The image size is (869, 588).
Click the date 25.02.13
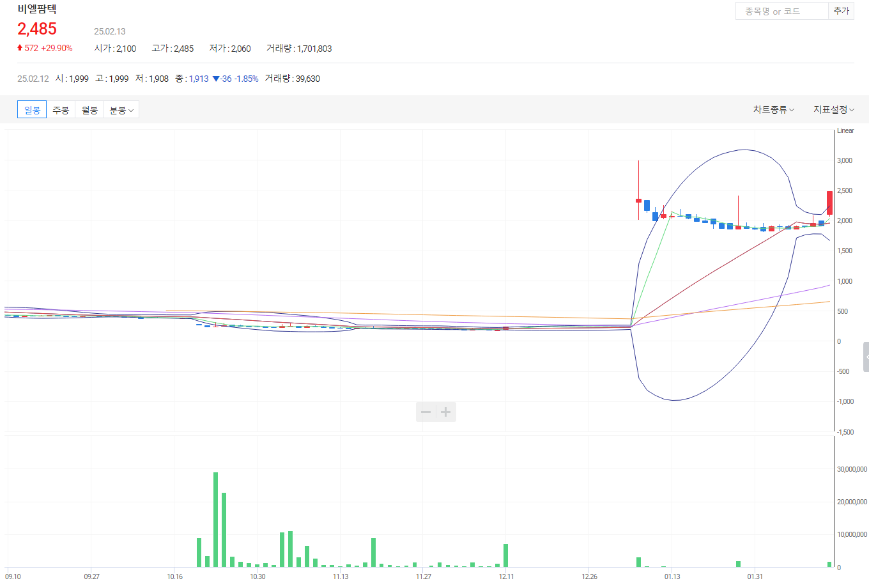[110, 31]
